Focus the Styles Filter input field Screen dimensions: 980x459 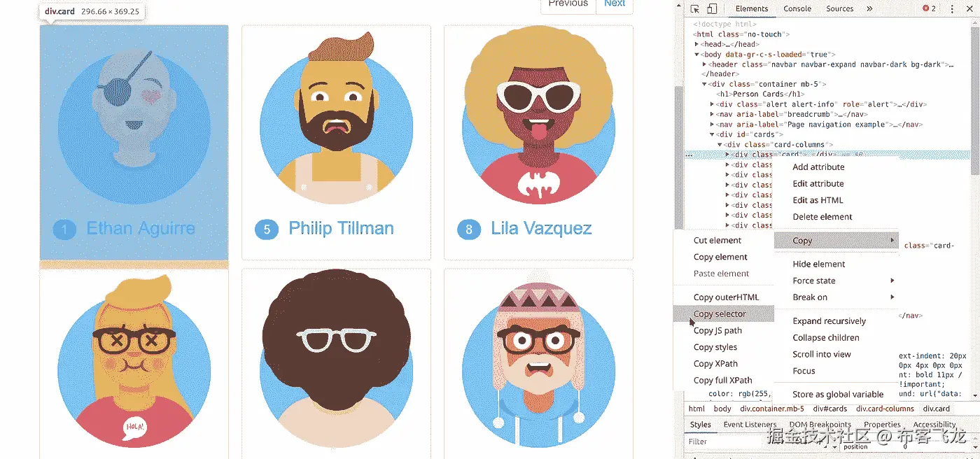pos(724,442)
